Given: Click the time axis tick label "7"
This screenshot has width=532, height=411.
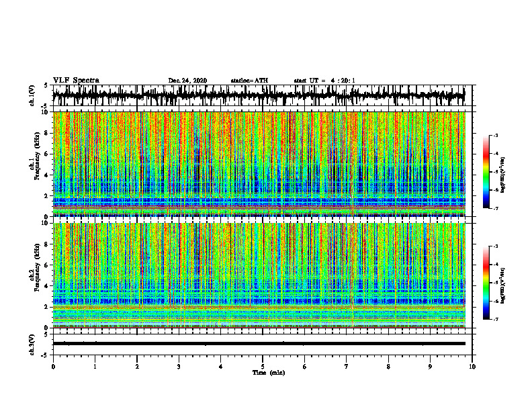Looking at the screenshot, I should pyautogui.click(x=347, y=367).
